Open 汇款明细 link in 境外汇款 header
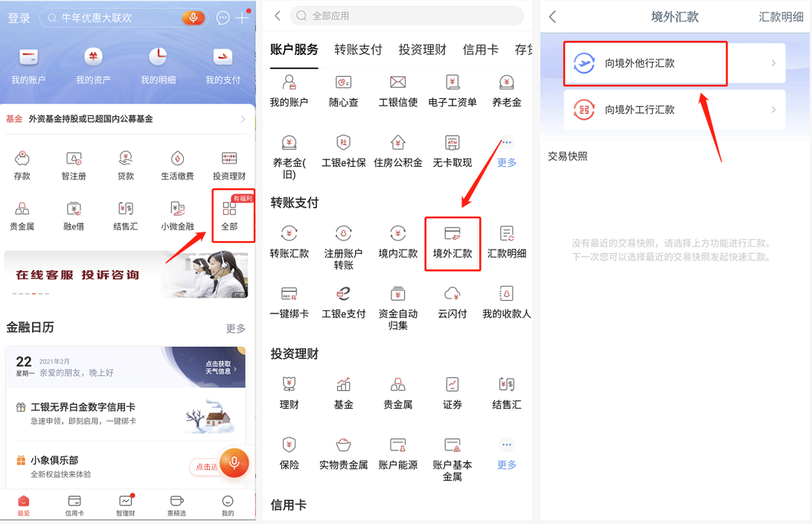 781,17
